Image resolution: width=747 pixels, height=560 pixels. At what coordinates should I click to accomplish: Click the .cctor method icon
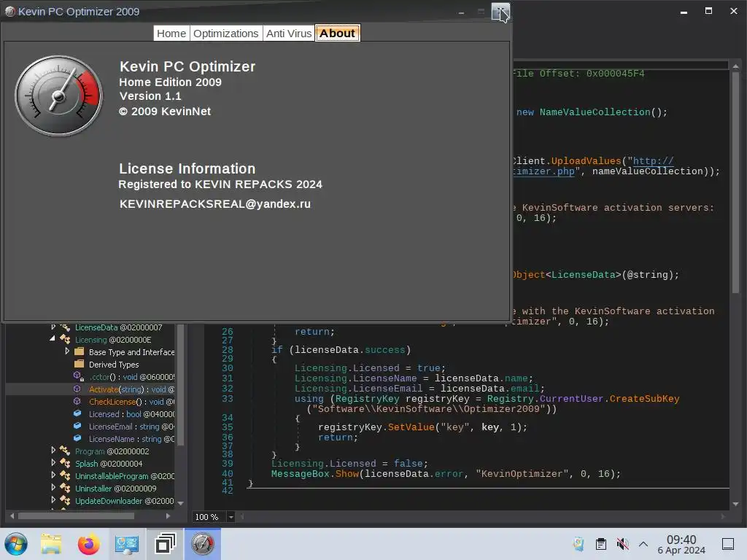79,377
